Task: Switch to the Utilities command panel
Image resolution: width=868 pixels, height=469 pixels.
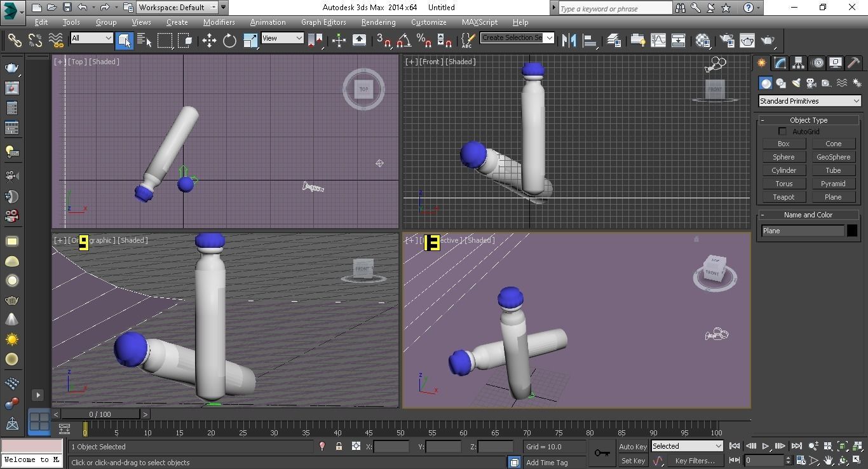Action: [x=854, y=62]
